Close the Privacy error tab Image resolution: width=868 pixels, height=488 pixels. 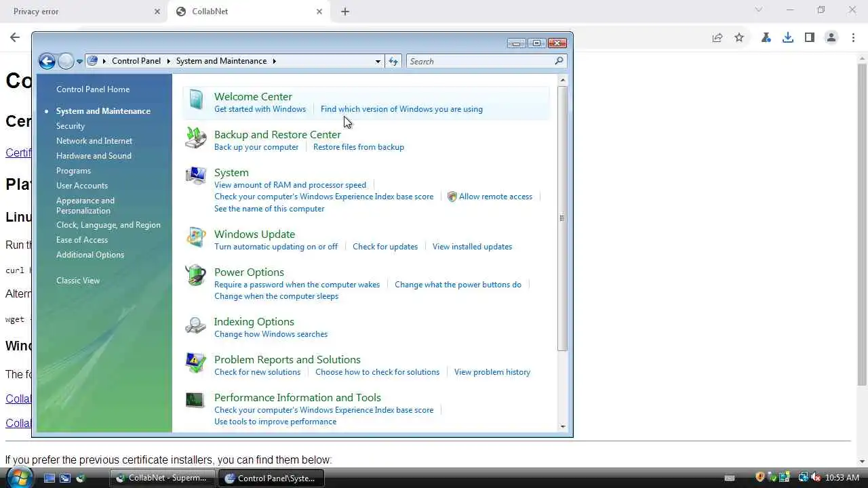click(x=157, y=12)
